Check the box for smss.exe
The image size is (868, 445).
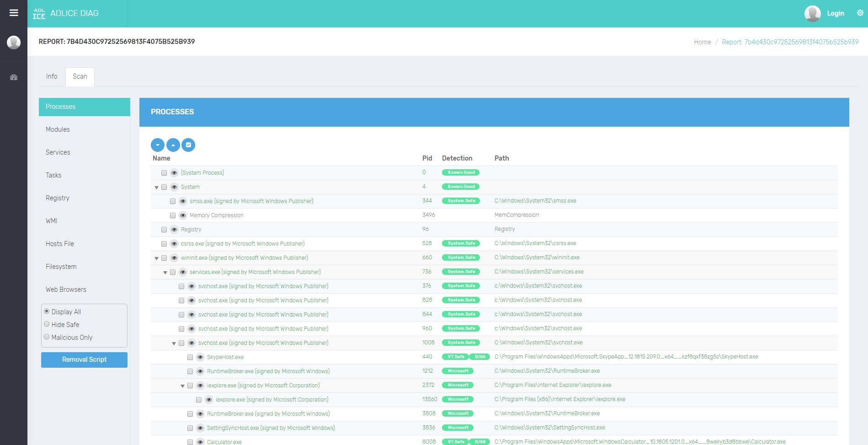pos(173,201)
